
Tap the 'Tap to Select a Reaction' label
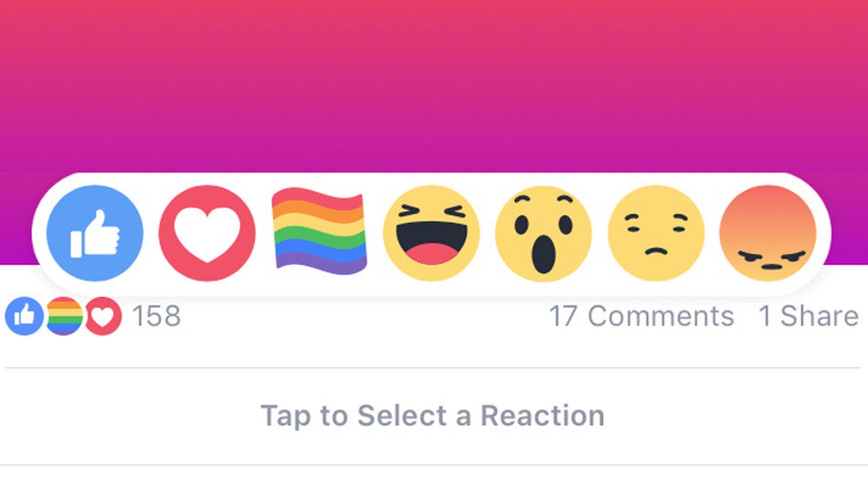[x=432, y=416]
